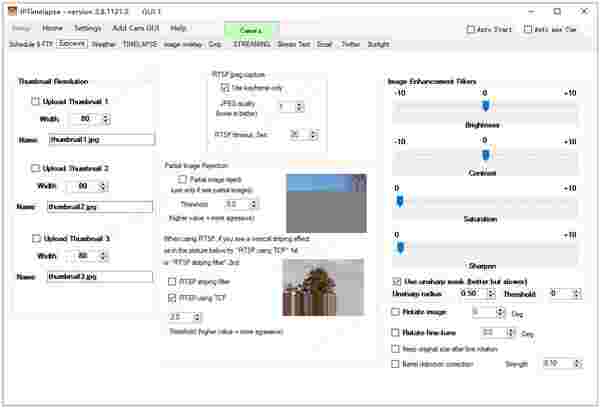Open the Image overlay tab
Image resolution: width=600 pixels, height=408 pixels.
tap(182, 44)
